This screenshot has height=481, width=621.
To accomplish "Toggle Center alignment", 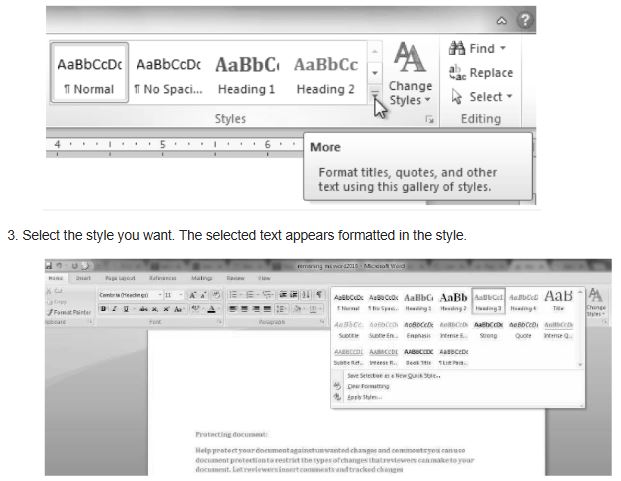I will click(244, 309).
